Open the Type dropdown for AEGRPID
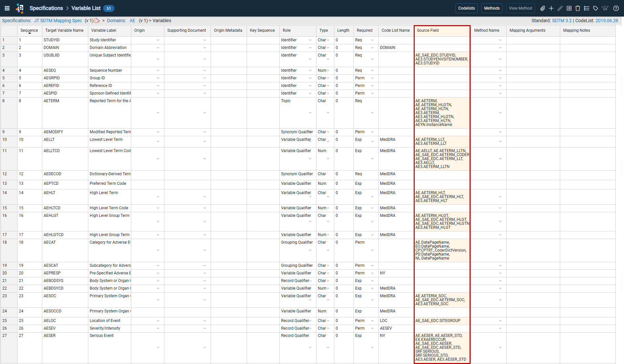Image resolution: width=624 pixels, height=364 pixels. tap(328, 78)
